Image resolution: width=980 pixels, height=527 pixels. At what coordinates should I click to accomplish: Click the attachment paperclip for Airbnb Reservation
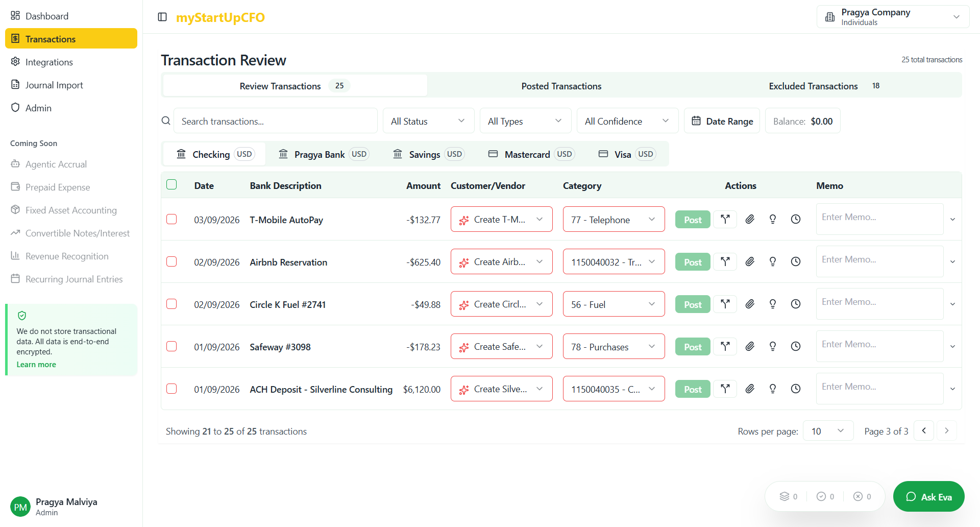point(749,262)
